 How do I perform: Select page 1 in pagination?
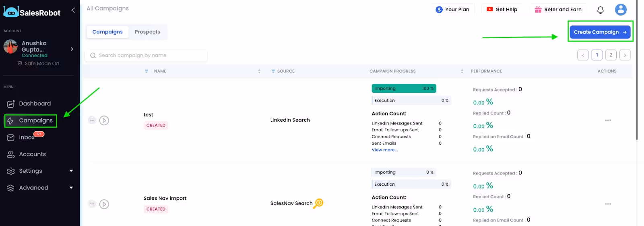click(x=597, y=55)
